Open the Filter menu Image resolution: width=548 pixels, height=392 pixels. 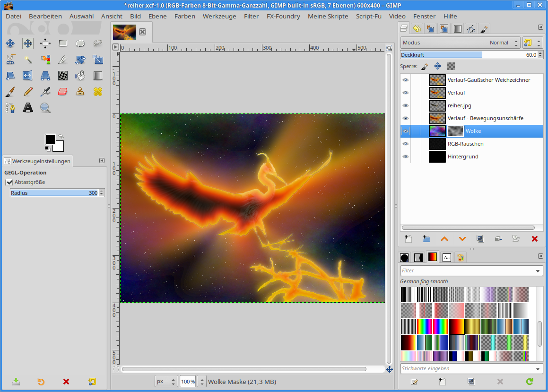click(251, 16)
